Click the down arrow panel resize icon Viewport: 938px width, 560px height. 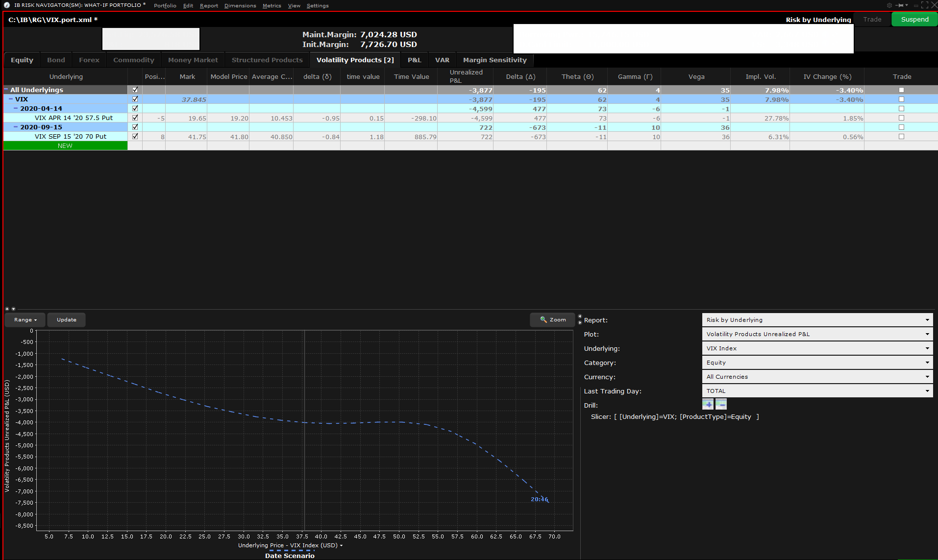point(13,309)
